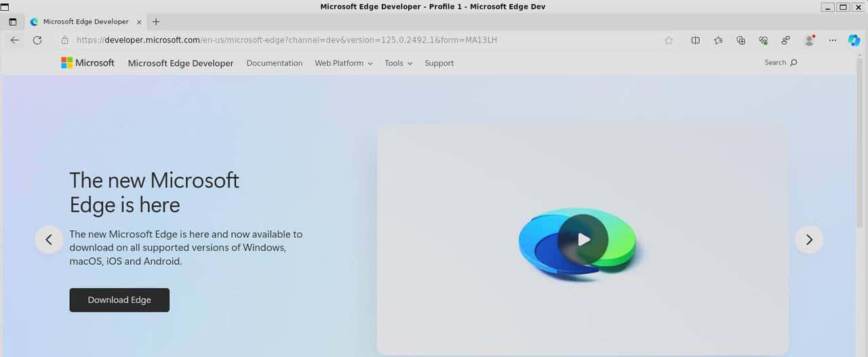Open site Search with magnifier
The width and height of the screenshot is (868, 357).
click(x=781, y=62)
